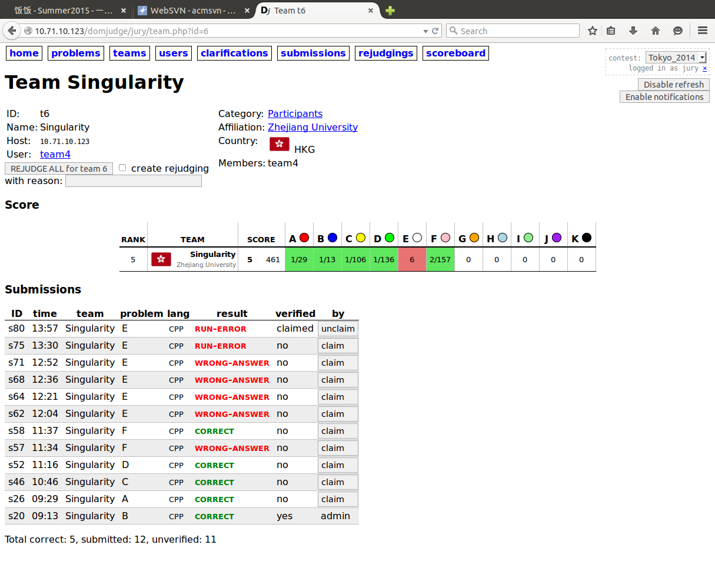Unclaim submission s80

point(338,329)
